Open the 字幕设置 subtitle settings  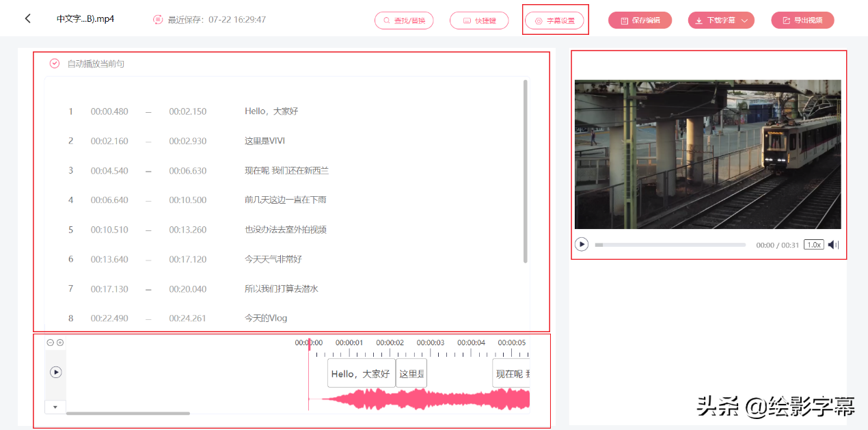pos(555,20)
